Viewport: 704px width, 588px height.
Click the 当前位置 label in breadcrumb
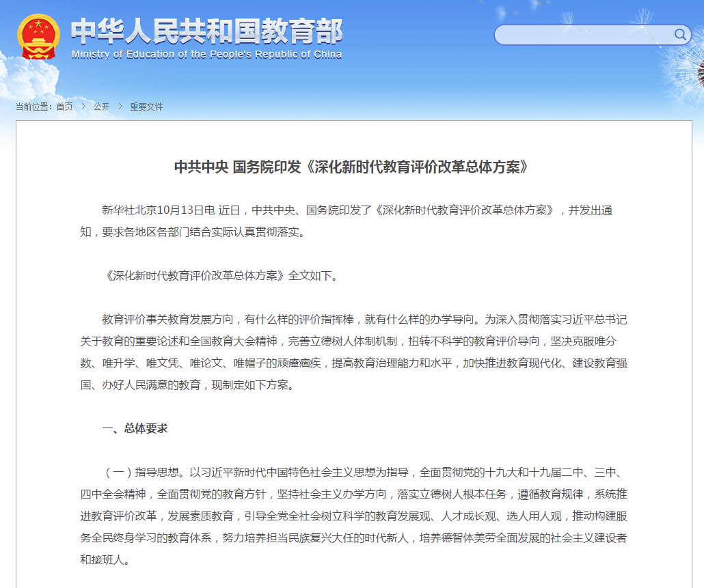click(33, 107)
